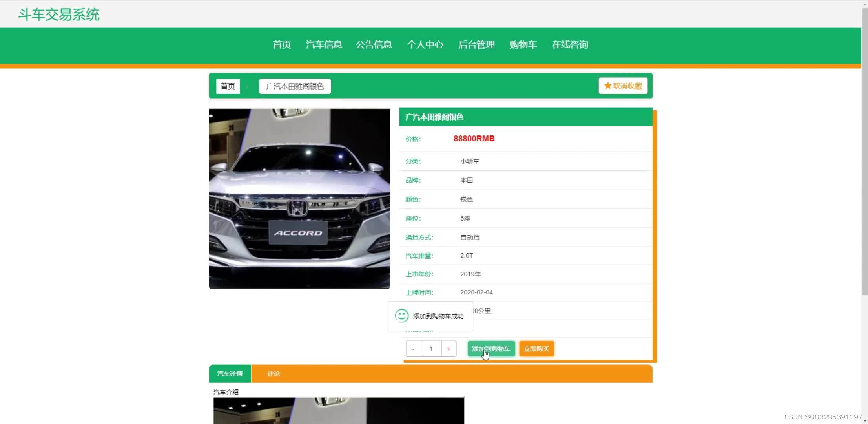The width and height of the screenshot is (868, 424).
Task: Open 在线咨询 in the navigation bar
Action: (570, 44)
